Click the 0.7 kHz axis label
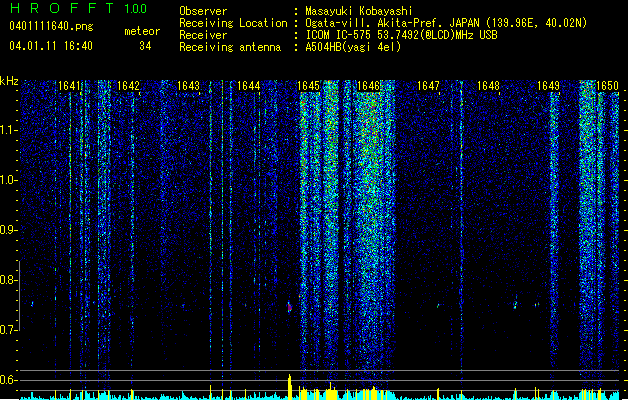The height and width of the screenshot is (400, 629). point(8,330)
